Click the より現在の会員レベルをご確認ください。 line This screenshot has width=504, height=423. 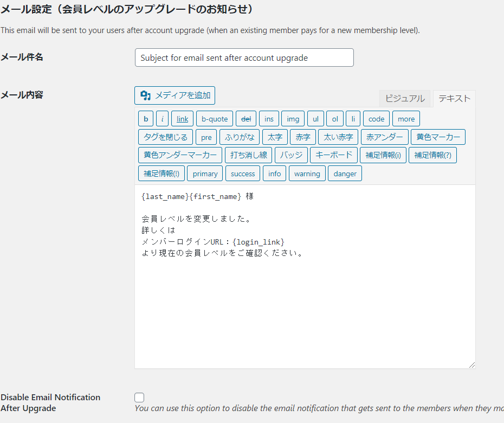222,253
